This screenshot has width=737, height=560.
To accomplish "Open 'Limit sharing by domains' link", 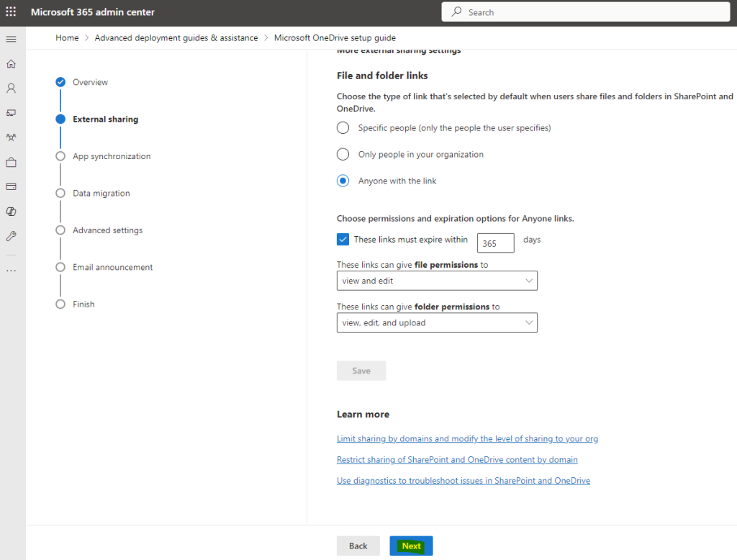I will [467, 438].
